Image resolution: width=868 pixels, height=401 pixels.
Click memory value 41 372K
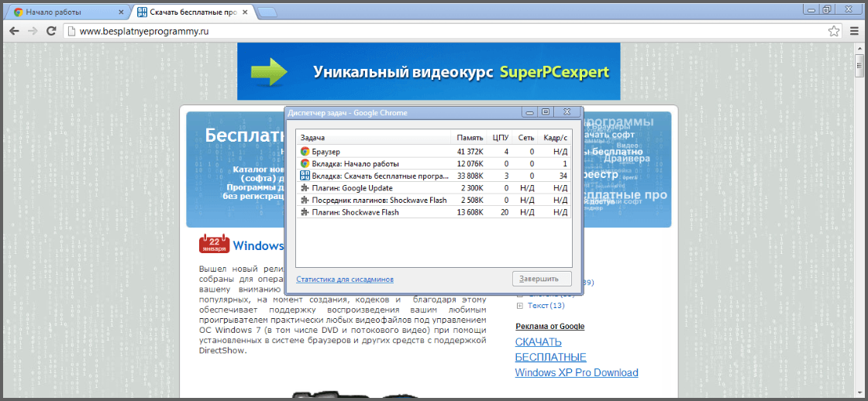[470, 151]
